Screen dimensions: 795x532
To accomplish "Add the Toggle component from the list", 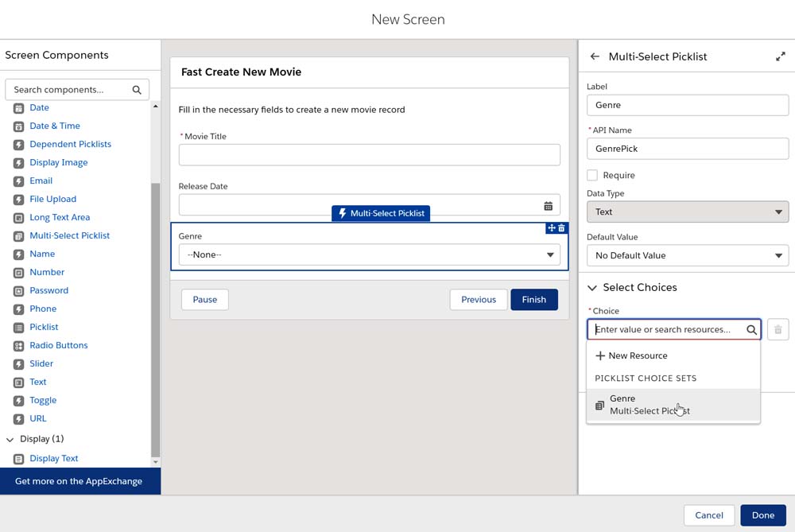I will pyautogui.click(x=43, y=400).
